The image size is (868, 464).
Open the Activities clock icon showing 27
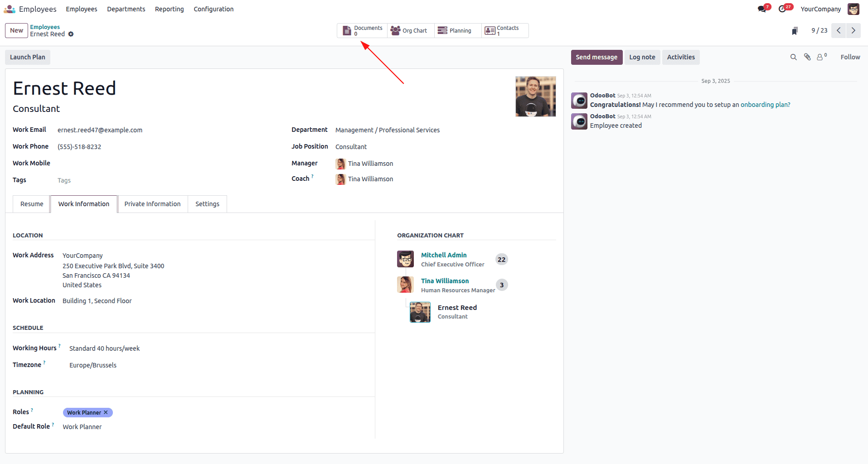(x=784, y=8)
